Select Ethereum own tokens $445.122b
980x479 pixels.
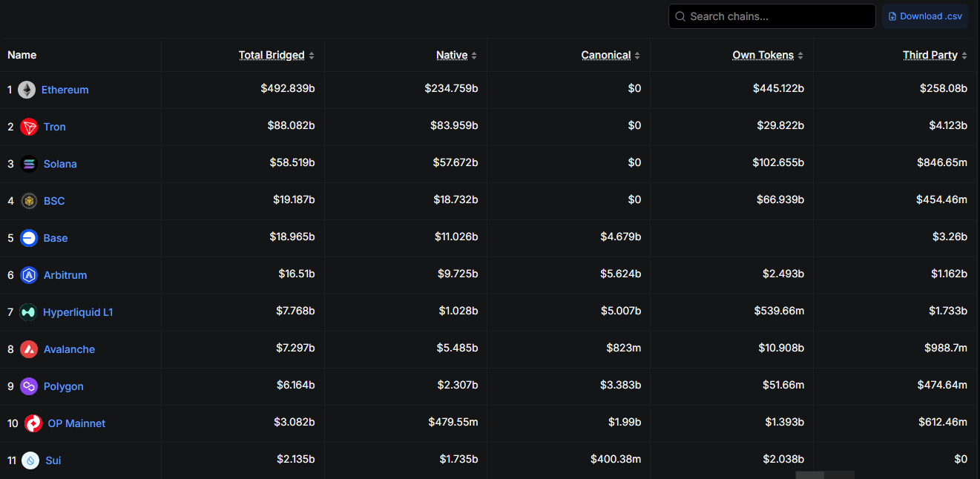tap(778, 88)
